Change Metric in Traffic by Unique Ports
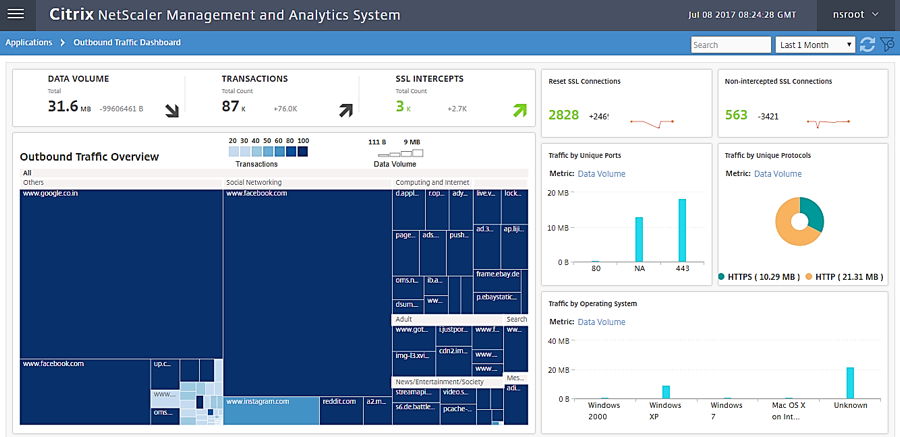The height and width of the screenshot is (437, 900). pos(601,174)
